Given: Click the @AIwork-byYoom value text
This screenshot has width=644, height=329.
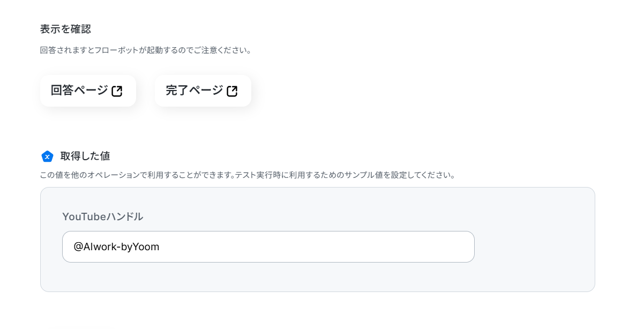Looking at the screenshot, I should (x=116, y=246).
